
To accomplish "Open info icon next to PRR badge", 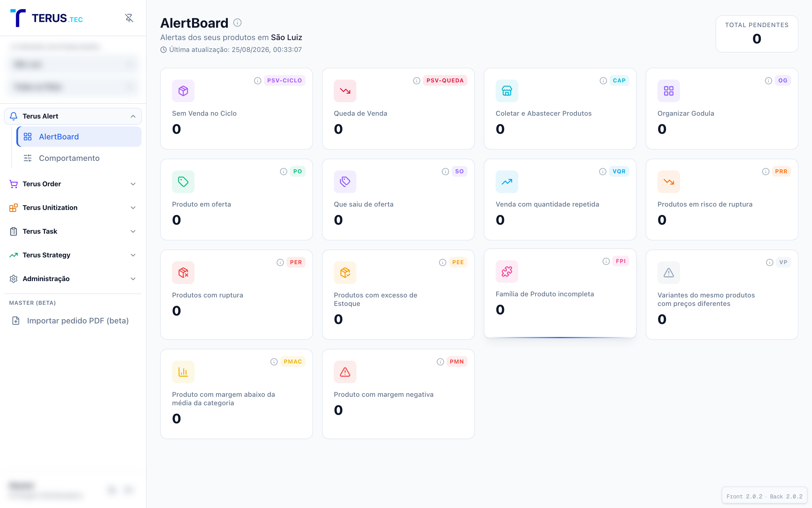I will coord(765,172).
